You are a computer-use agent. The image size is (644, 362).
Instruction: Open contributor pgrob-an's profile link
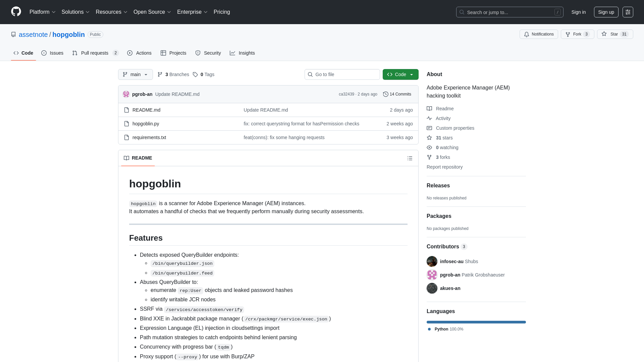(450, 275)
